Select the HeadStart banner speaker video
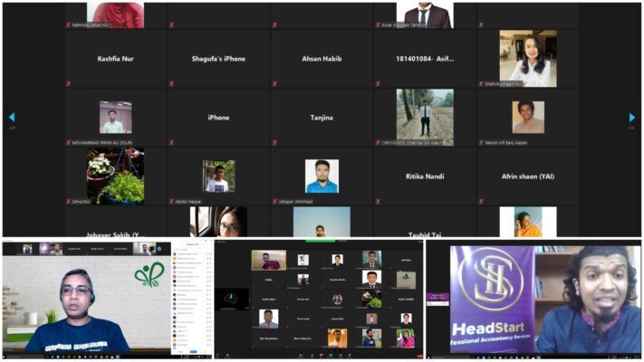This screenshot has width=644, height=362. [533, 299]
